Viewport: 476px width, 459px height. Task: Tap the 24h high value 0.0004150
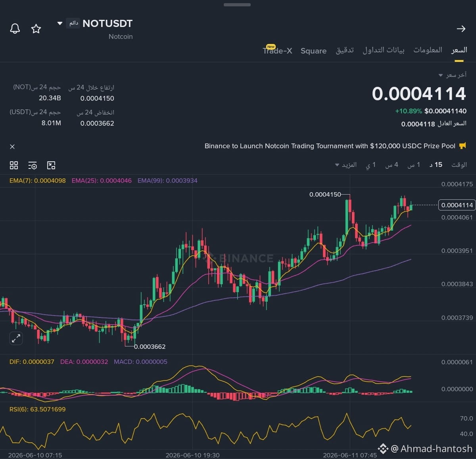click(x=97, y=98)
